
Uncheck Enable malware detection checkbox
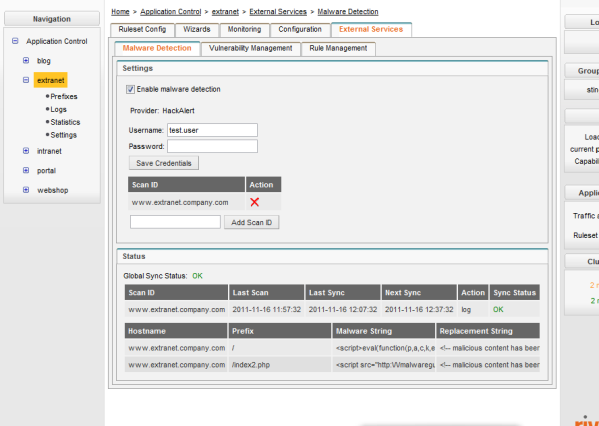click(130, 89)
